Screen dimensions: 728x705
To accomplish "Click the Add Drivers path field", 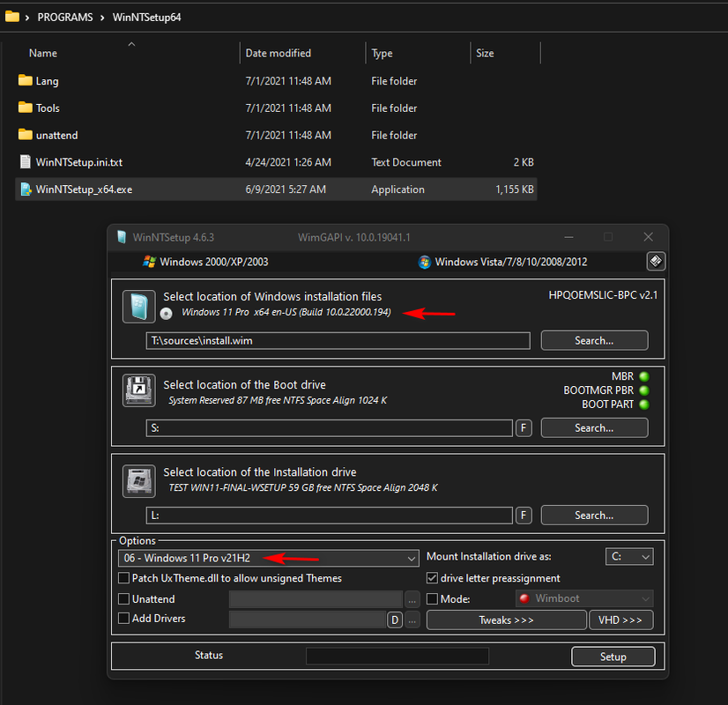I will [x=308, y=620].
